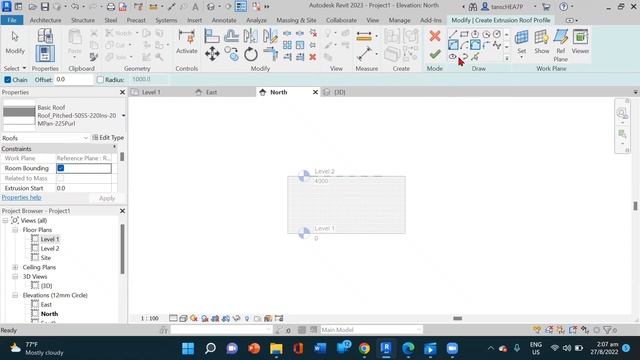
Task: Cancel edit mode with the red X
Action: coord(435,36)
